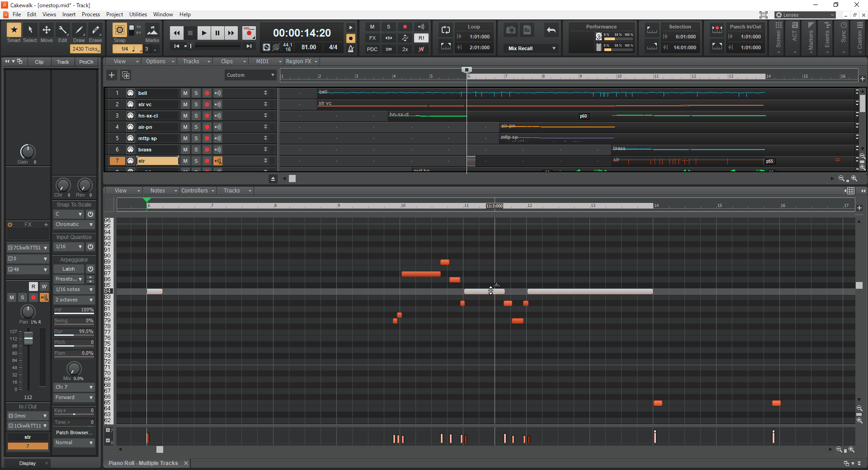
Task: Click the Display button at bottom
Action: pyautogui.click(x=28, y=463)
